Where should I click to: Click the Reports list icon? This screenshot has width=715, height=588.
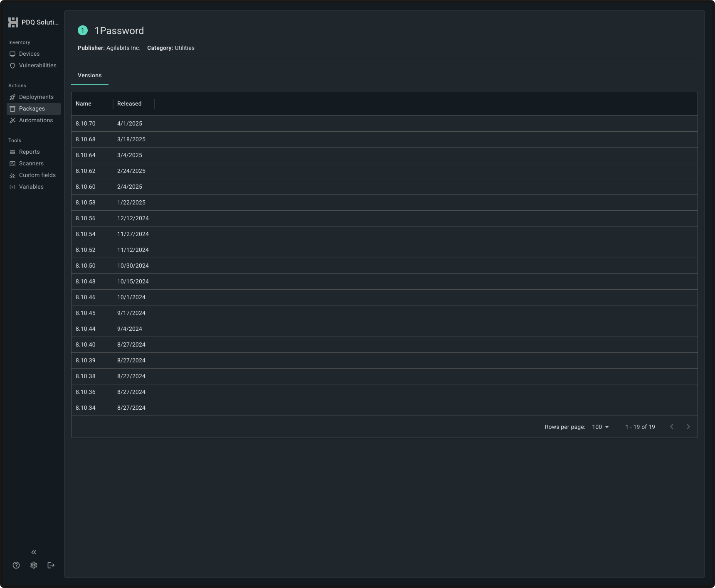(12, 152)
